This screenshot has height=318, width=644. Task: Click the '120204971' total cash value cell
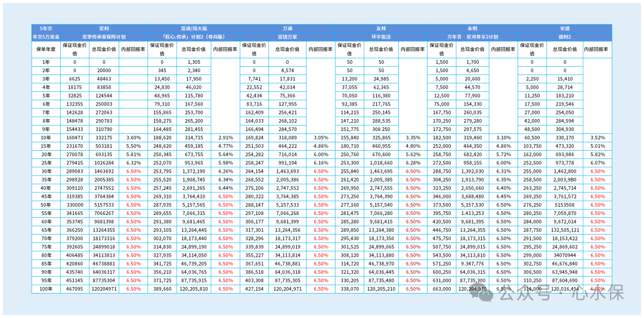(x=103, y=289)
